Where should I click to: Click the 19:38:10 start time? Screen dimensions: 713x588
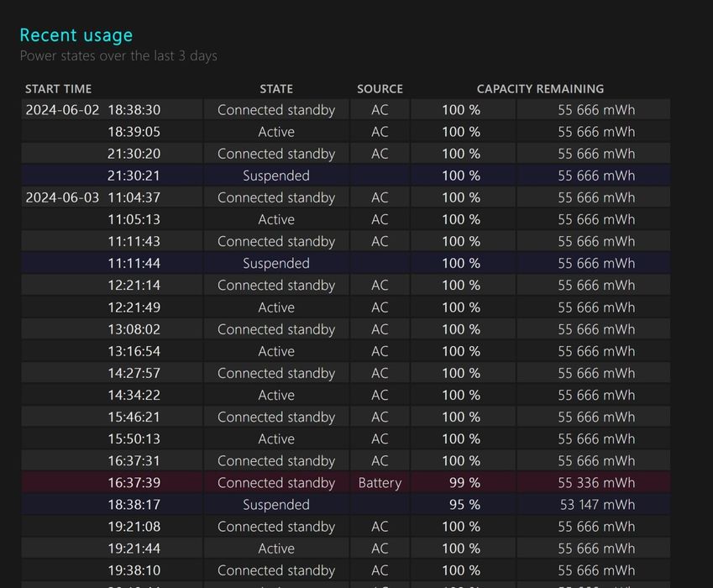134,570
